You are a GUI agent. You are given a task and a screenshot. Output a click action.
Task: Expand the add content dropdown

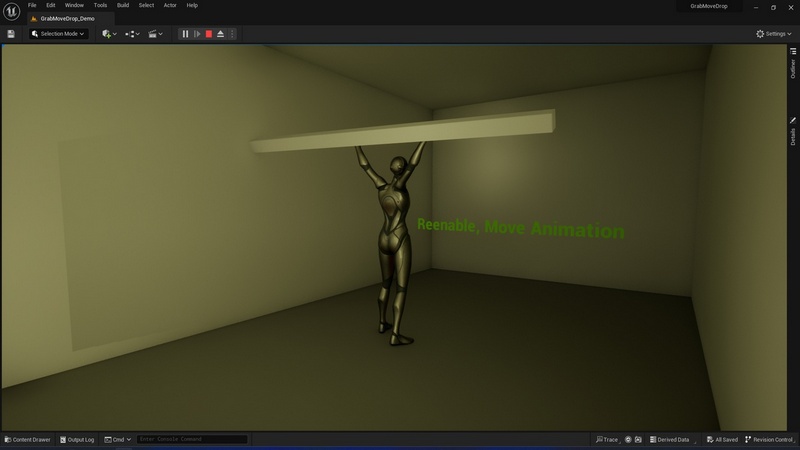click(x=109, y=34)
